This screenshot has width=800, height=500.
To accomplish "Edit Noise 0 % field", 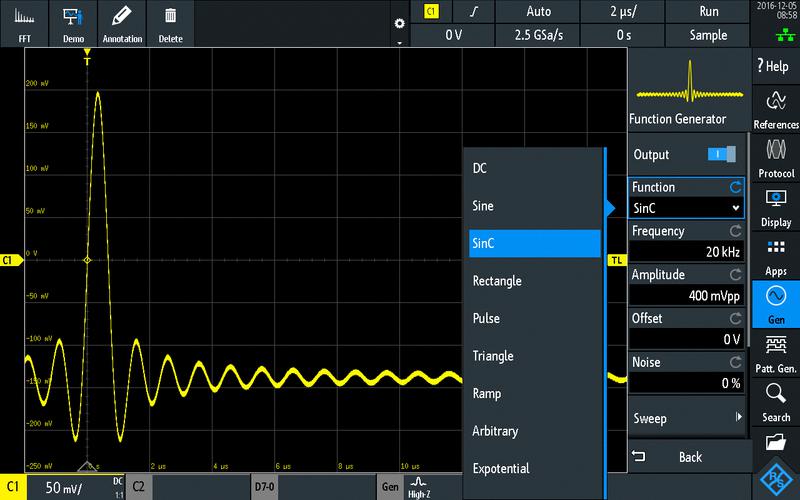I will [x=686, y=383].
